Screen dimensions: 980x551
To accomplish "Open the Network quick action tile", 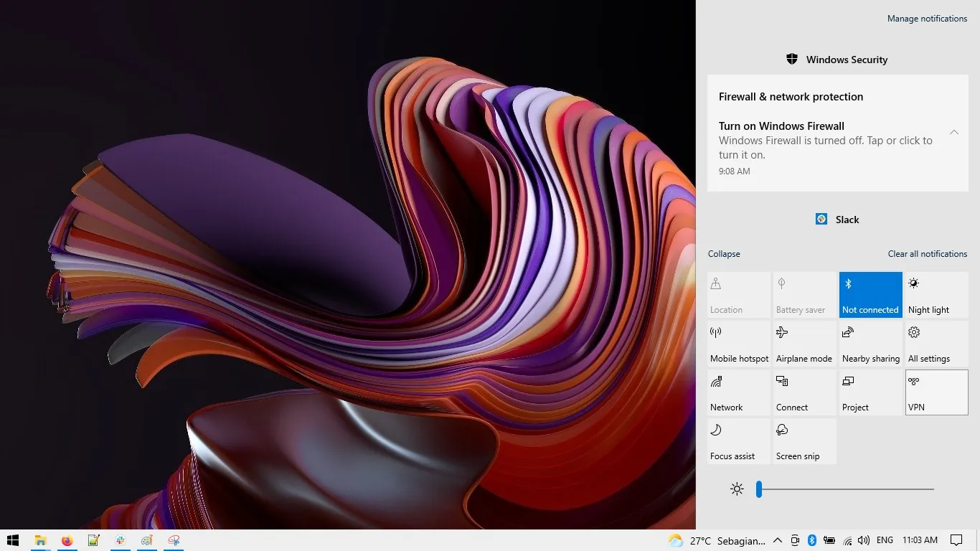I will click(x=738, y=392).
